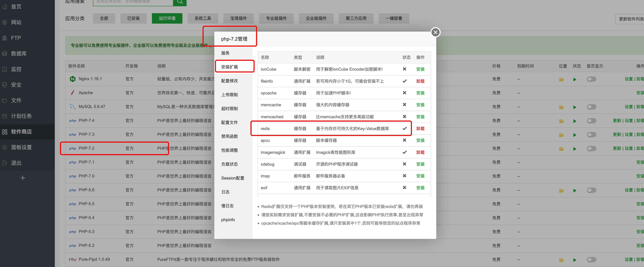
Task: Click 更新 link in PHP-7.4 row
Action: pyautogui.click(x=617, y=121)
